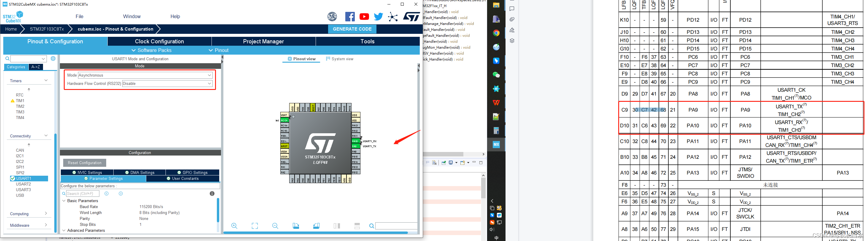Open the Help menu
The height and width of the screenshot is (241, 868).
[x=175, y=17]
